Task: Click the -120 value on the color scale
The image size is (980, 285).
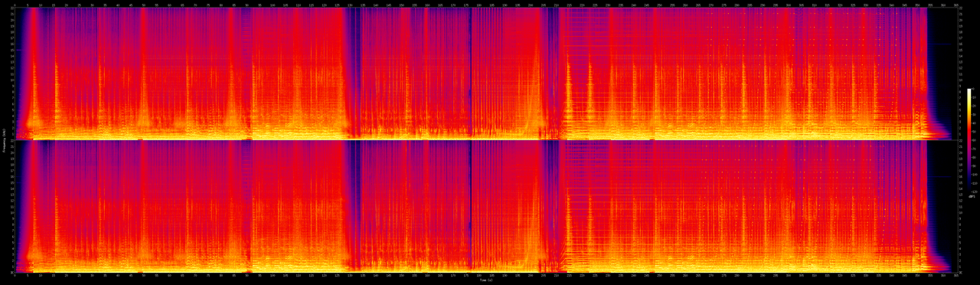Action: (975, 192)
